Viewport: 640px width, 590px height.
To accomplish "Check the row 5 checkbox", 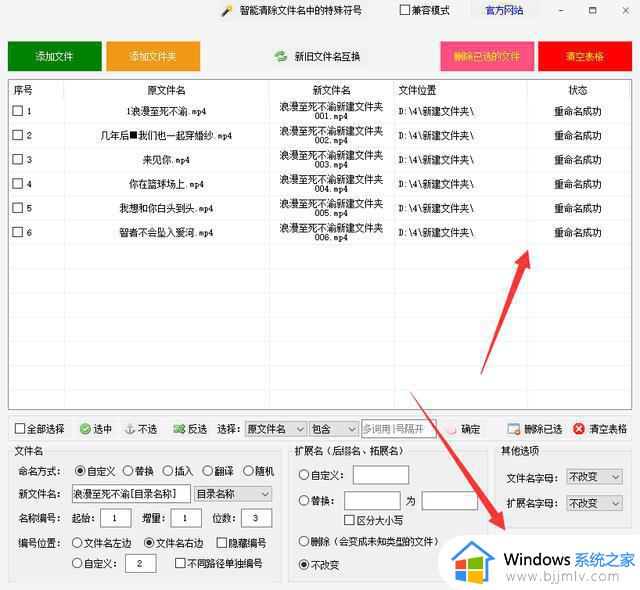I will [18, 208].
